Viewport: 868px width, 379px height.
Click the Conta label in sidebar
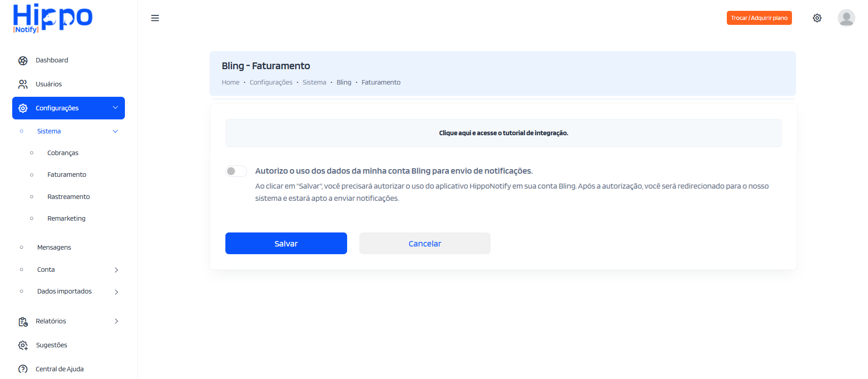click(46, 270)
